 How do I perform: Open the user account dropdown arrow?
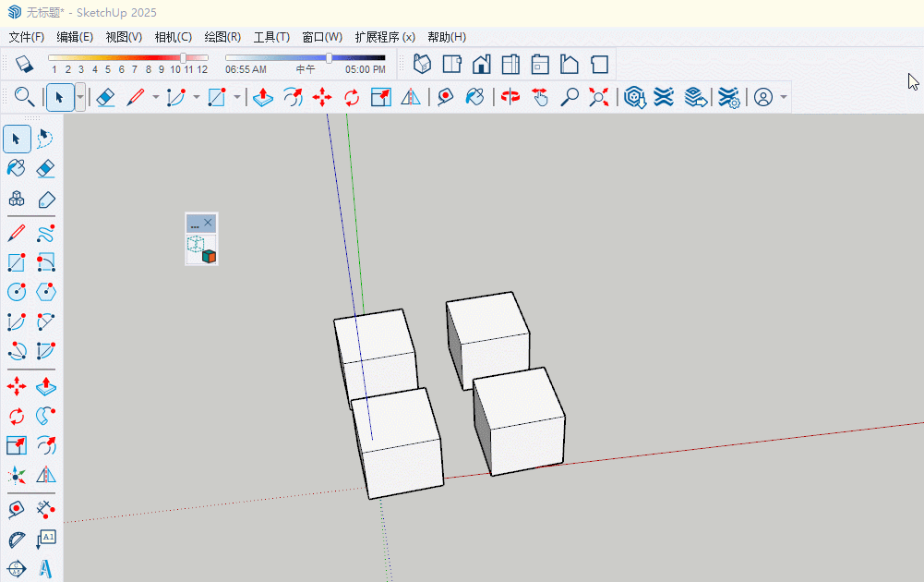[x=784, y=97]
